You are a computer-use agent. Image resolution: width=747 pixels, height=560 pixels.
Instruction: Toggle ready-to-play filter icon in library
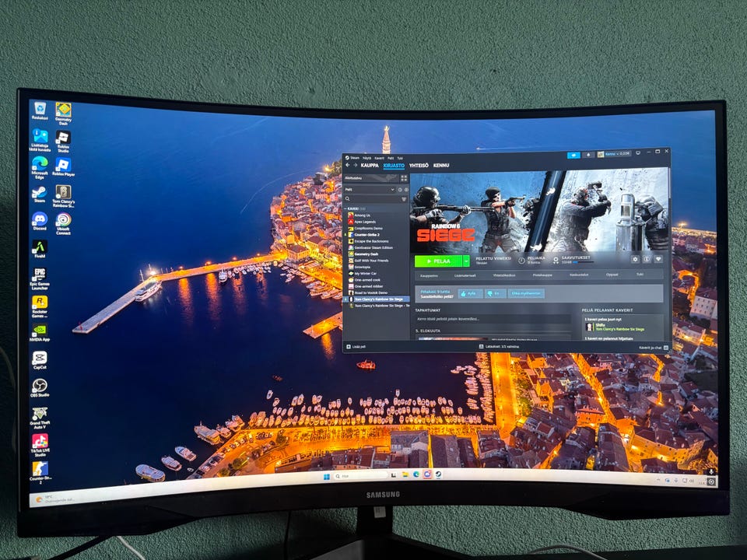[x=406, y=190]
